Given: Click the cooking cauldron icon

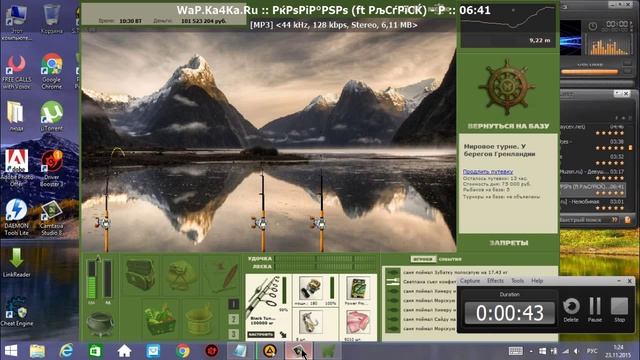Looking at the screenshot, I should 100,324.
